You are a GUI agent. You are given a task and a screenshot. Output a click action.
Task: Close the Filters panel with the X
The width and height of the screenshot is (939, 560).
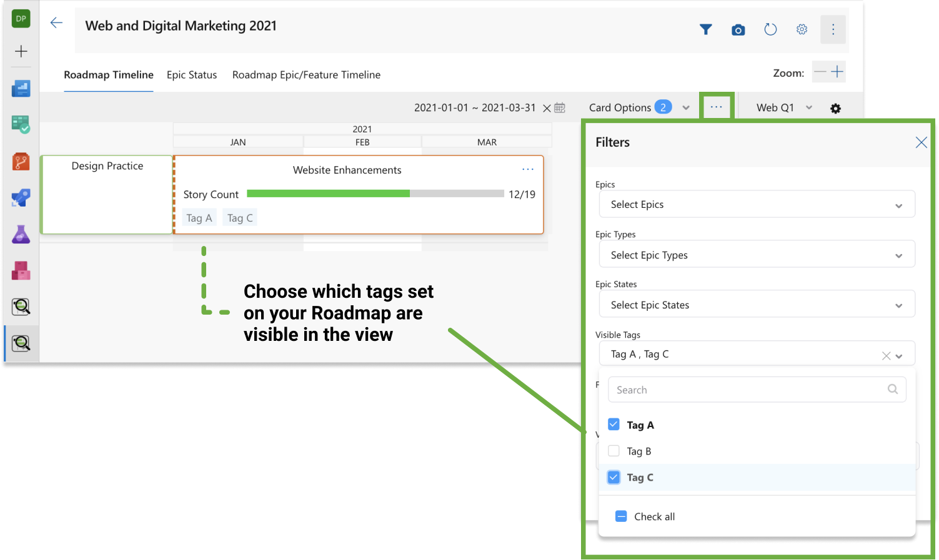point(921,142)
